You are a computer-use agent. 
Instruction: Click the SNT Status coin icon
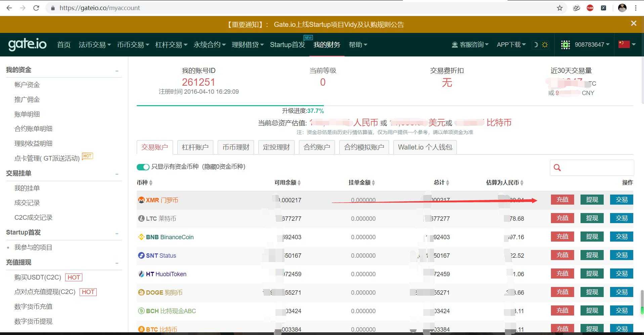click(x=141, y=255)
